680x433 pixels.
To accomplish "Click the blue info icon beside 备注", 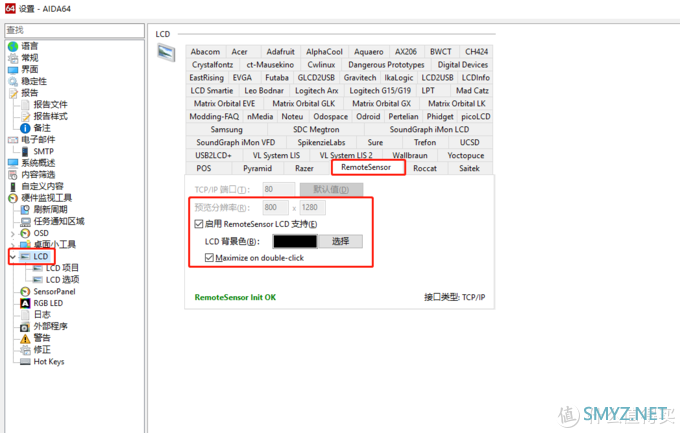I will tap(25, 128).
